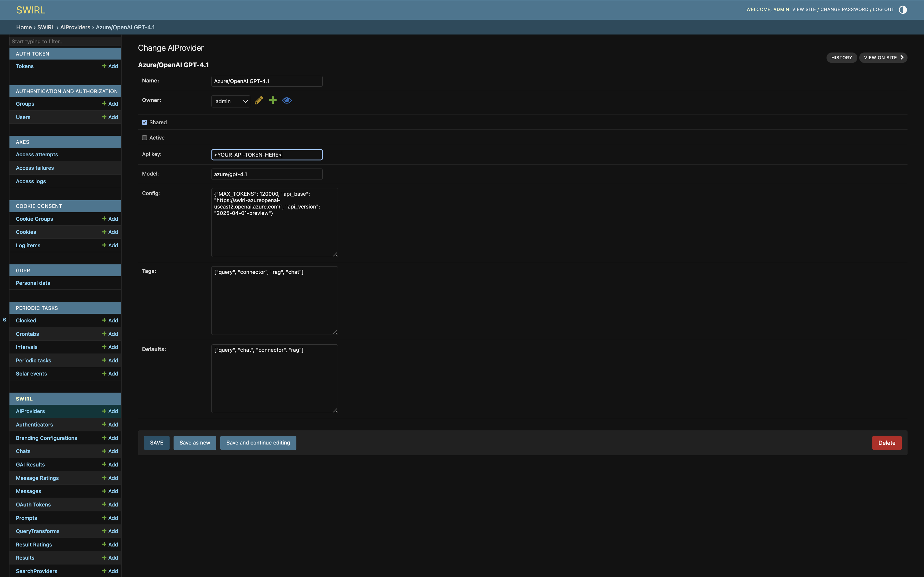924x577 pixels.
Task: Click the Save and continue editing button
Action: pos(258,443)
